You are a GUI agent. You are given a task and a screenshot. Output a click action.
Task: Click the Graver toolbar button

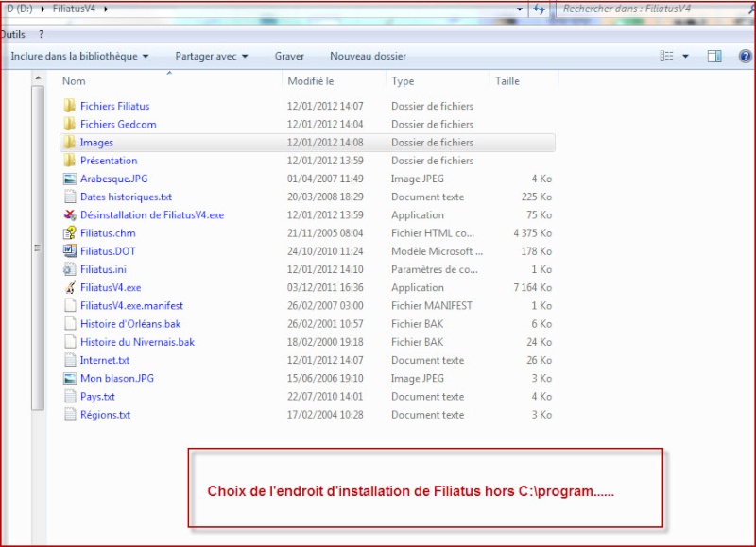(x=289, y=57)
